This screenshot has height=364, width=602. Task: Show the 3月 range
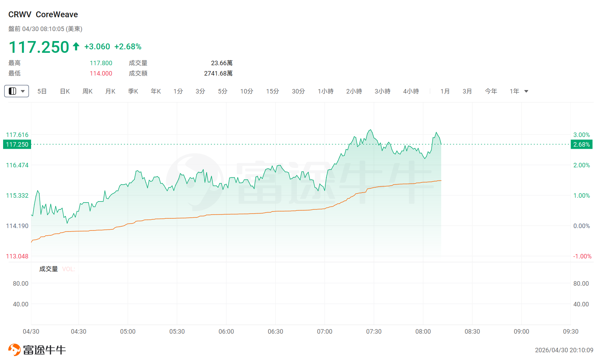(x=467, y=91)
